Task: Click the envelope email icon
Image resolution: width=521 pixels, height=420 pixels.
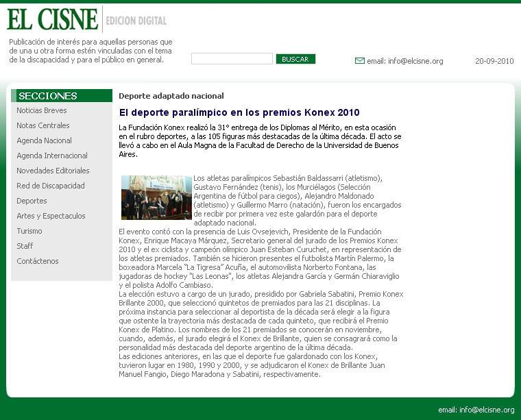Action: [359, 61]
